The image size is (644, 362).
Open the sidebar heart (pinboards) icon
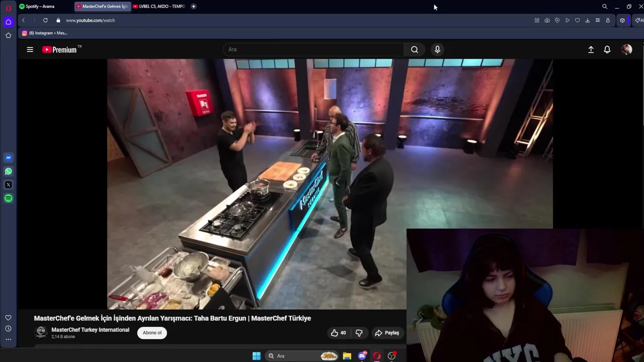tap(8, 318)
